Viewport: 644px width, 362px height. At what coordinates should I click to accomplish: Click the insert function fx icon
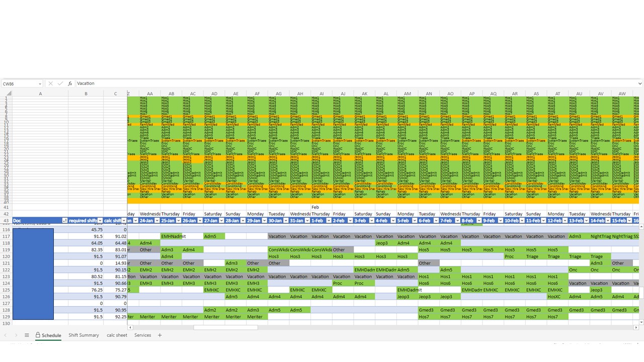coord(70,83)
